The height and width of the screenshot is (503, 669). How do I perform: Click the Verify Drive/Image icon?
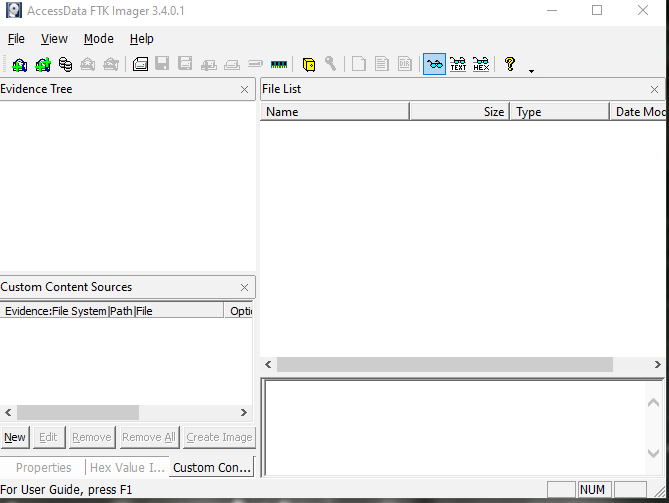click(x=255, y=64)
